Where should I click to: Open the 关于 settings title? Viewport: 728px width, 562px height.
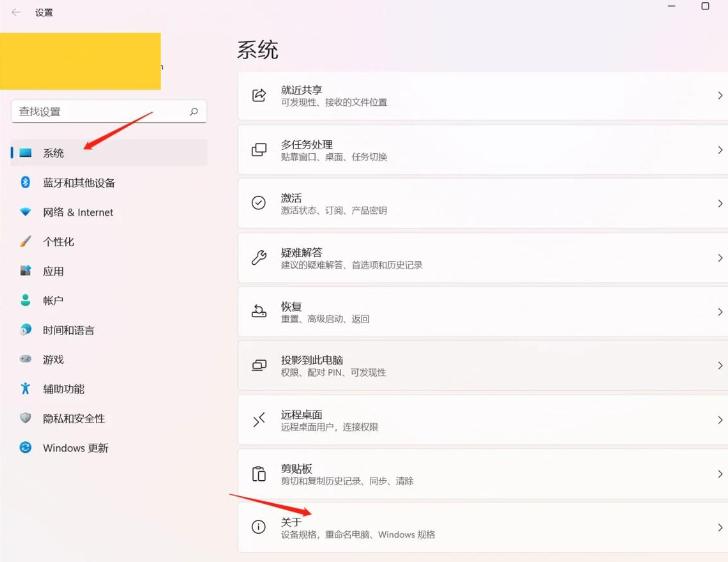point(291,522)
